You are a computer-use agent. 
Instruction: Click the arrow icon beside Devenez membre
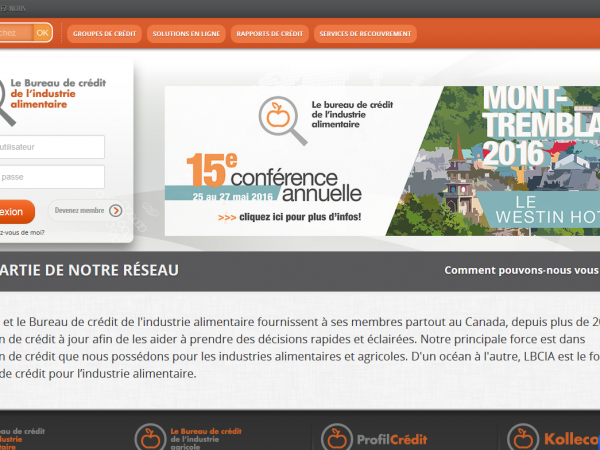(x=116, y=210)
